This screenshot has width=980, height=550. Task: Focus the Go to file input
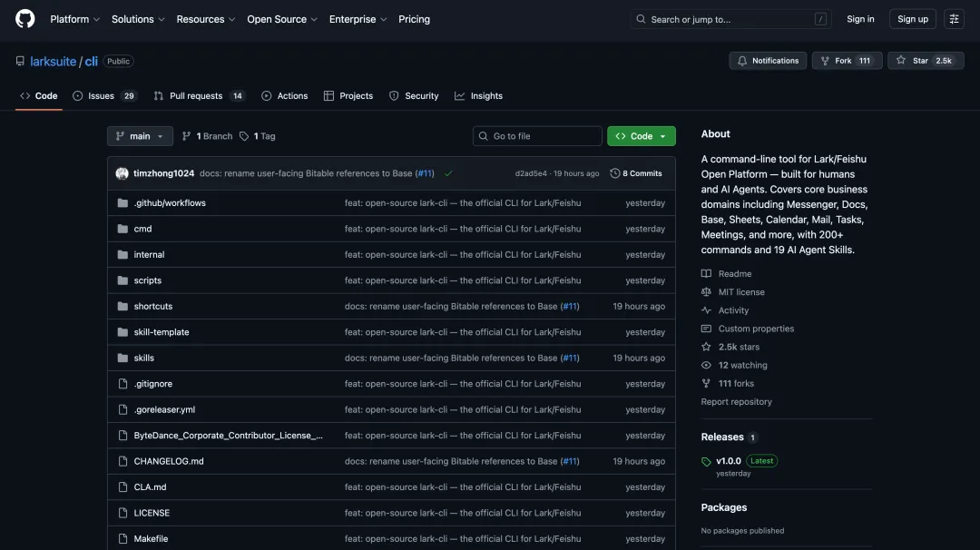pos(537,136)
